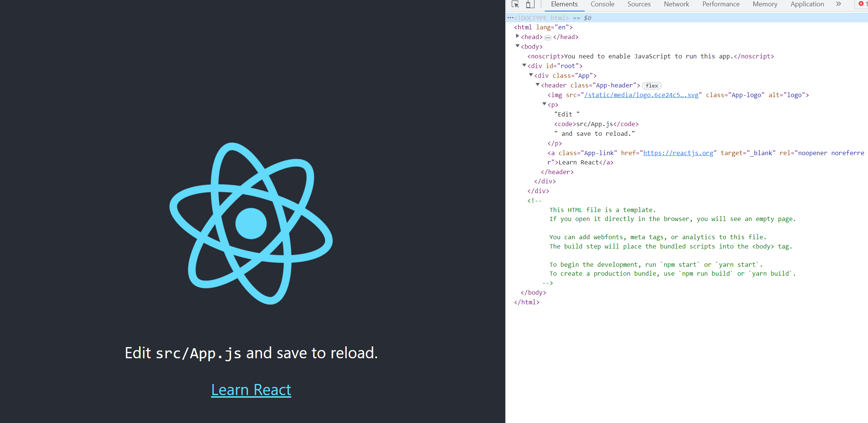The width and height of the screenshot is (868, 423).
Task: Click the three-dot actions beside DOCTYPE
Action: point(510,18)
